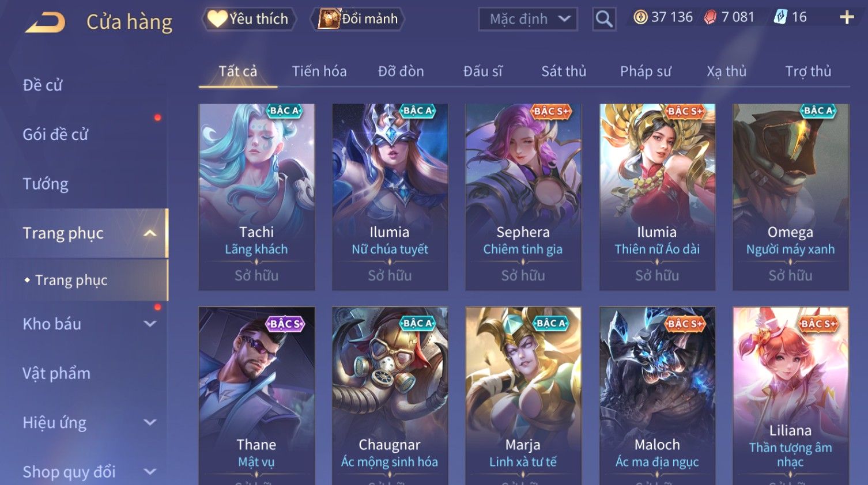Open Đổi mảnh fragment exchange
868x485 pixels.
coord(357,19)
